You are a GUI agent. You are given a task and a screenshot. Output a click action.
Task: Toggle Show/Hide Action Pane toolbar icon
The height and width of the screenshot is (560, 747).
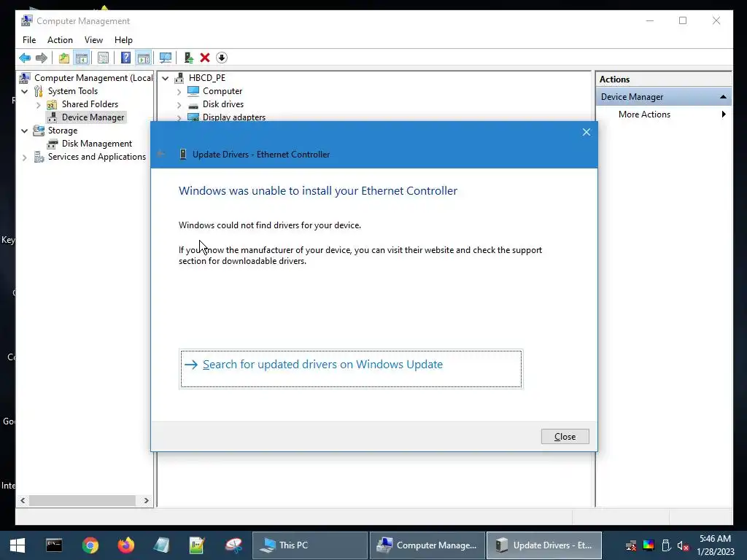click(x=144, y=58)
